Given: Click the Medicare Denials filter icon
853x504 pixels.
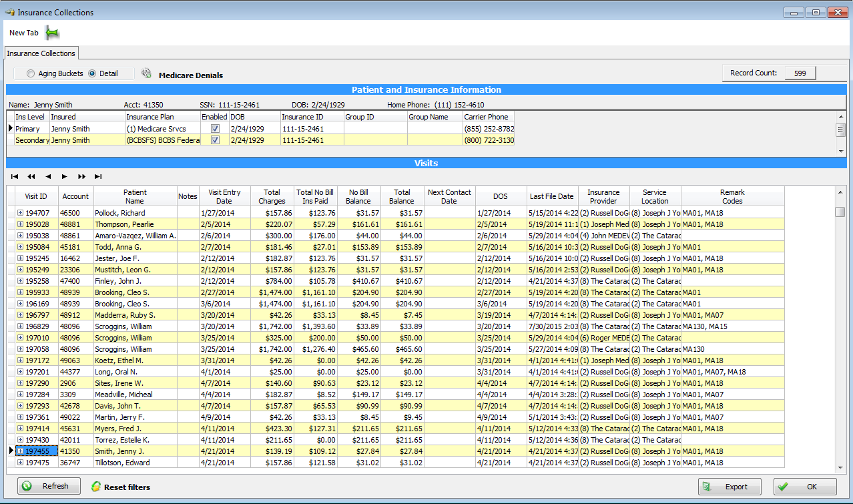Looking at the screenshot, I should pos(147,74).
